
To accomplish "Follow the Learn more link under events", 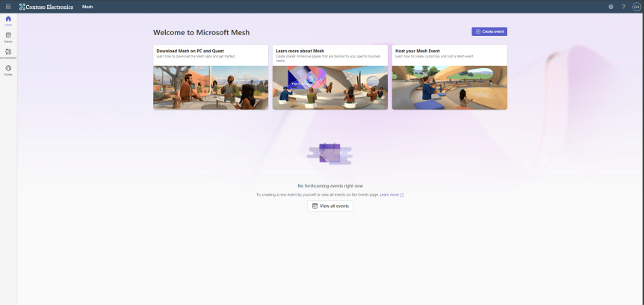I will (x=391, y=195).
